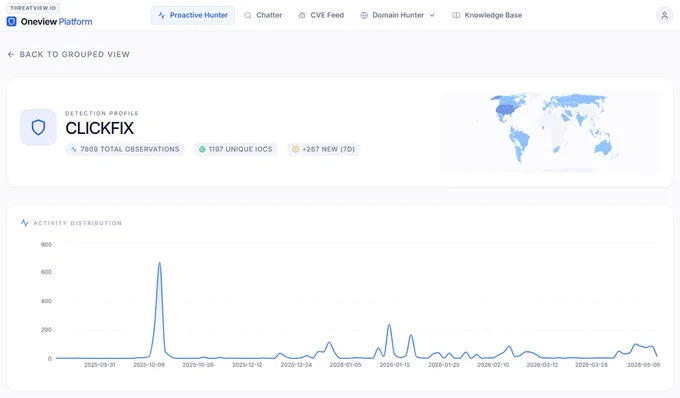Click the back arrow icon near Grouped View
This screenshot has height=398, width=680.
point(11,54)
